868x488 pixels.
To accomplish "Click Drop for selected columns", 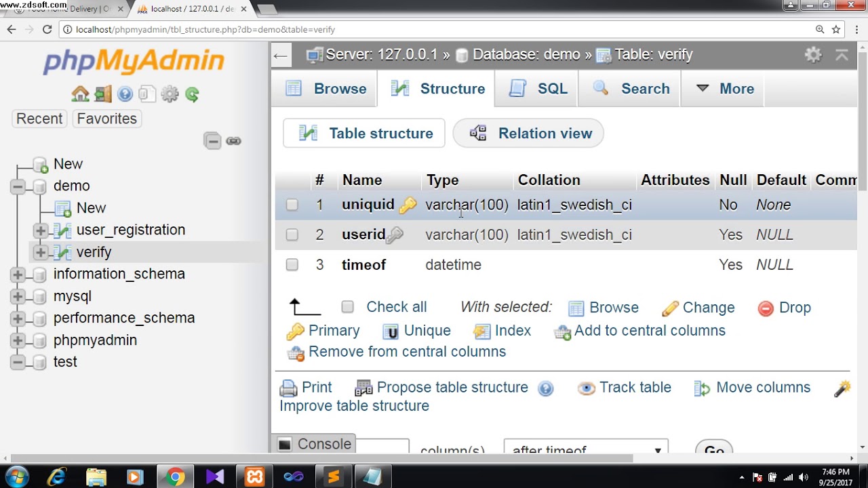I will [785, 308].
